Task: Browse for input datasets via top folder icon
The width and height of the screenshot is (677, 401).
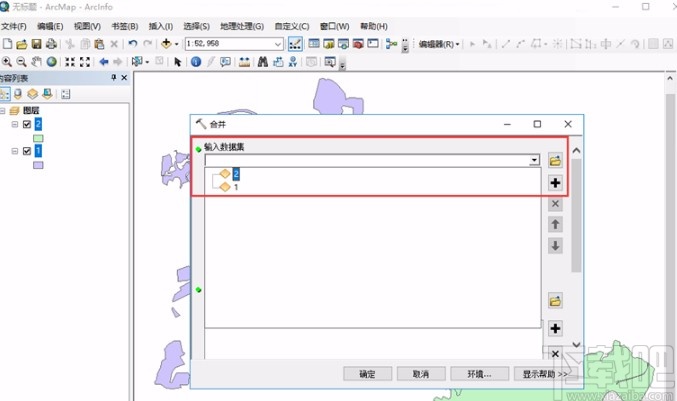Action: [555, 161]
